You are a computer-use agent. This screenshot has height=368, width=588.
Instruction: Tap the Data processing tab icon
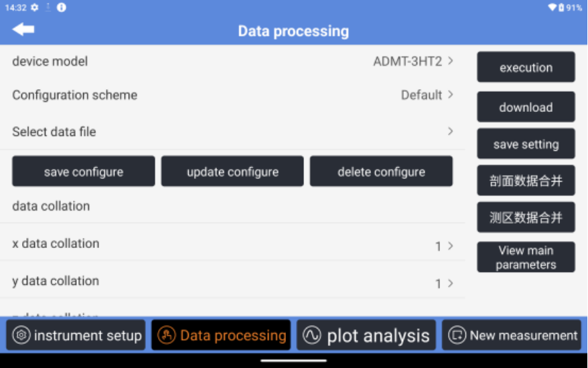pyautogui.click(x=167, y=335)
